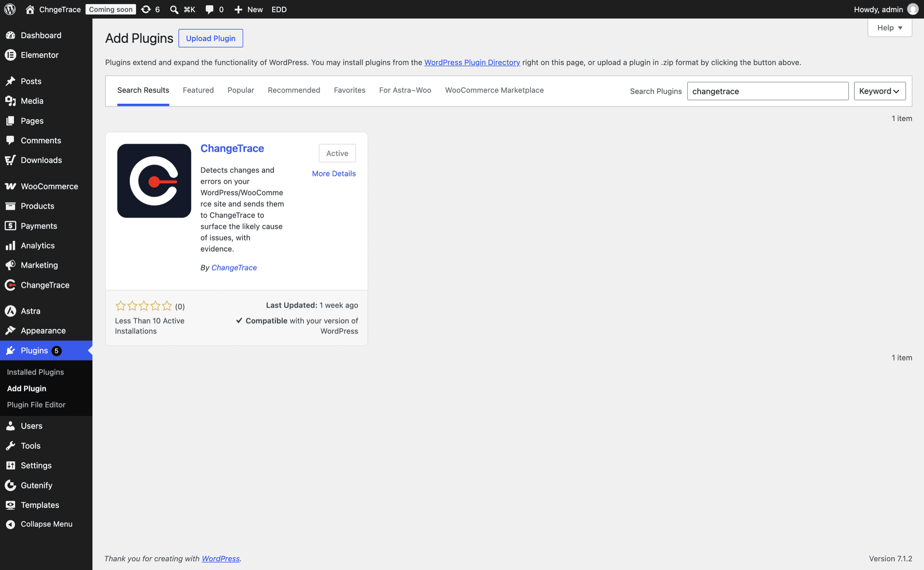
Task: Switch to the Favorites tab
Action: click(x=349, y=90)
